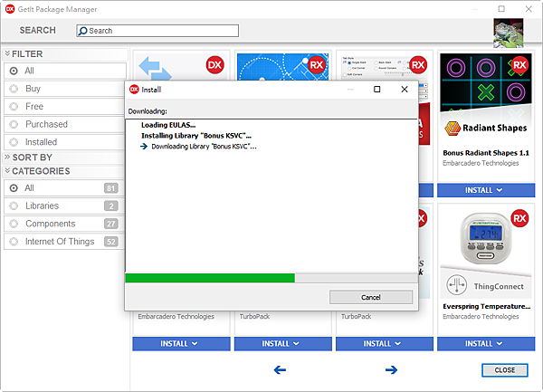Click the third INSTALL button, under the right TurboPack label
Image resolution: width=543 pixels, height=392 pixels.
(x=385, y=343)
